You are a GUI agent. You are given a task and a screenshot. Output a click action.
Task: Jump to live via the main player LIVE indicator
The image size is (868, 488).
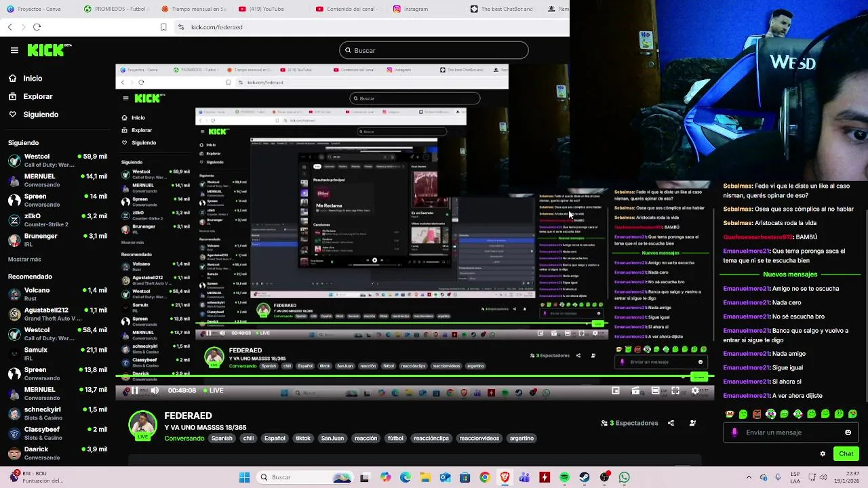coord(213,390)
